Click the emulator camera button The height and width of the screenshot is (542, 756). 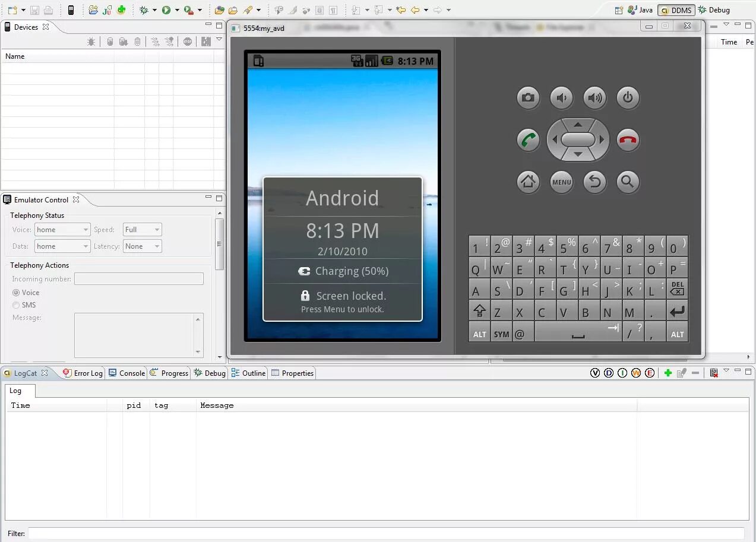pos(528,98)
